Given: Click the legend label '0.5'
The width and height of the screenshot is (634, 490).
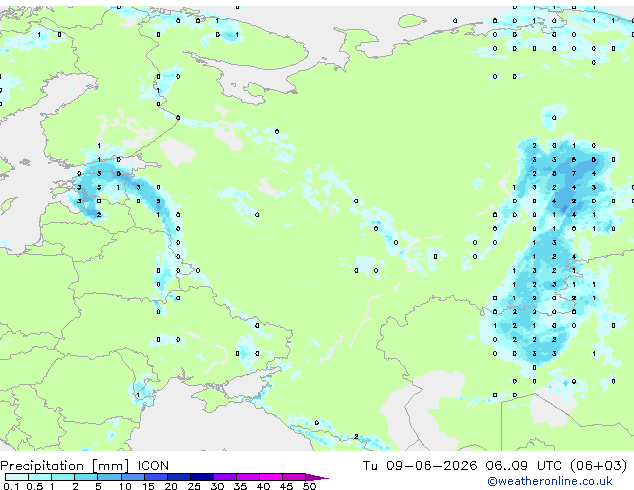Looking at the screenshot, I should pos(34,486).
